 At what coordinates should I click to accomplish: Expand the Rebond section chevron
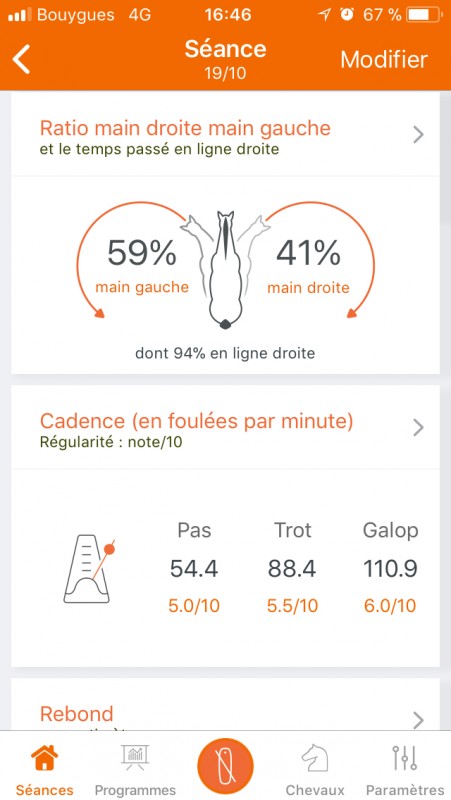pos(418,720)
